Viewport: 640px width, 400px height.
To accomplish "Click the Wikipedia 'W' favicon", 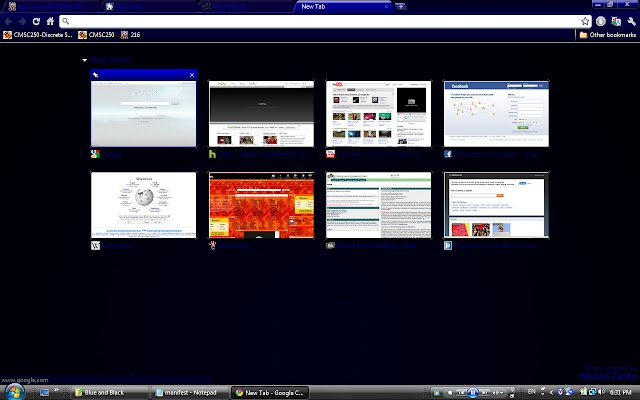I will point(95,245).
